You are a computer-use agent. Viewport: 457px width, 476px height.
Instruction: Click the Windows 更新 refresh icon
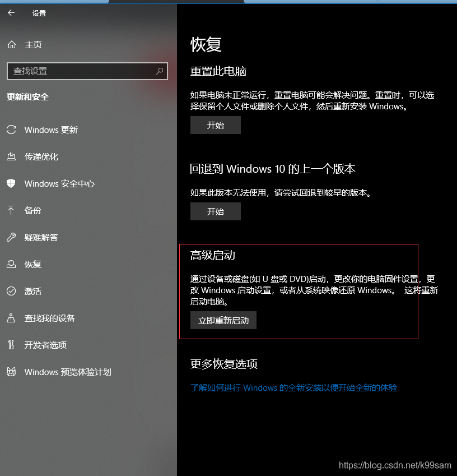(11, 130)
